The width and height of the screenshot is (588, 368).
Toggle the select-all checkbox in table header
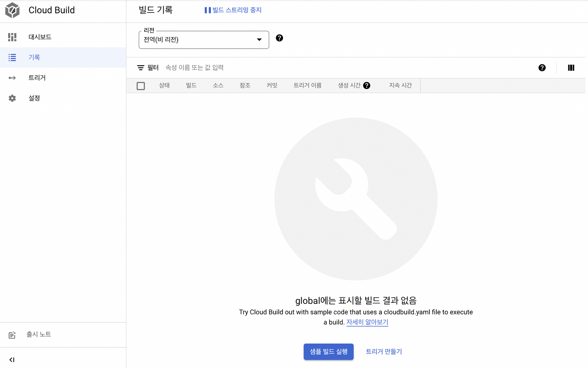tap(141, 86)
